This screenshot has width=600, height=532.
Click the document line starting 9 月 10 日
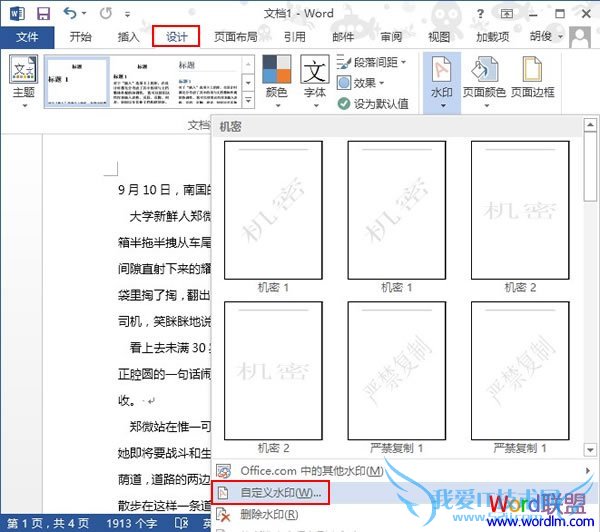tap(164, 190)
